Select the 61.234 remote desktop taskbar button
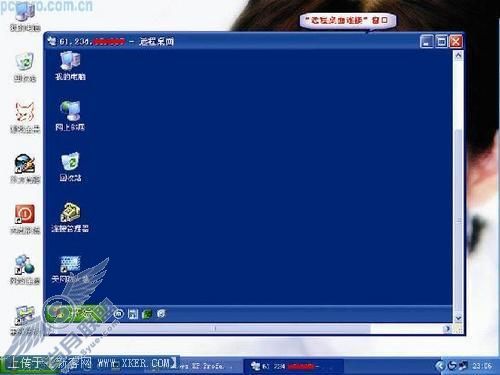The image size is (500, 375). [x=293, y=366]
